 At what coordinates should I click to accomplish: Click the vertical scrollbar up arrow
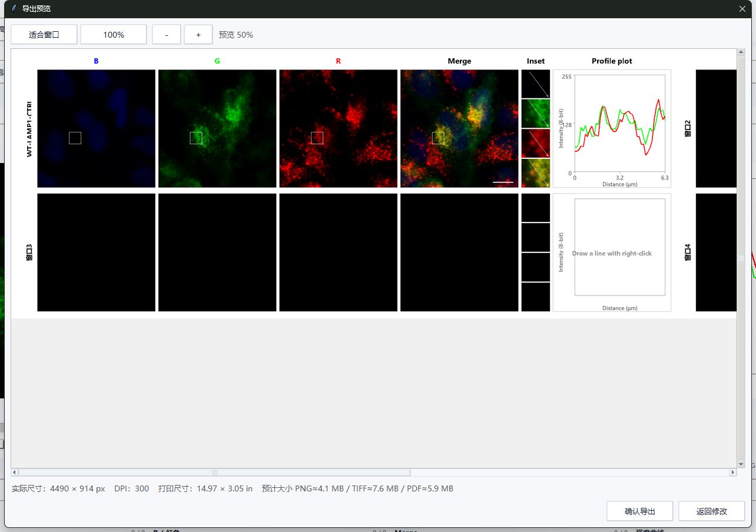[x=741, y=52]
